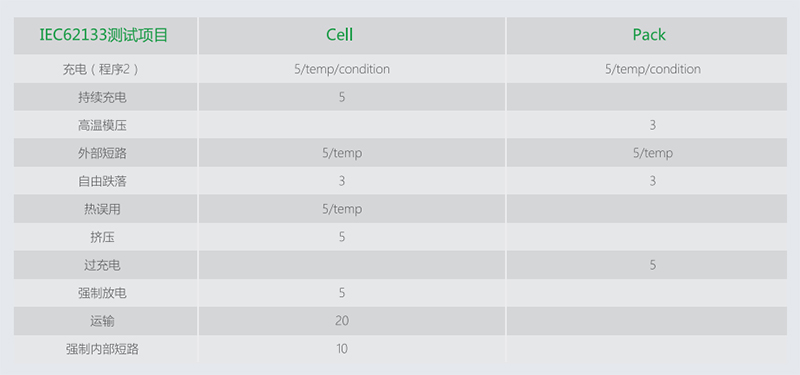The width and height of the screenshot is (800, 375).
Task: Click the 持续充电 row label
Action: 102,97
